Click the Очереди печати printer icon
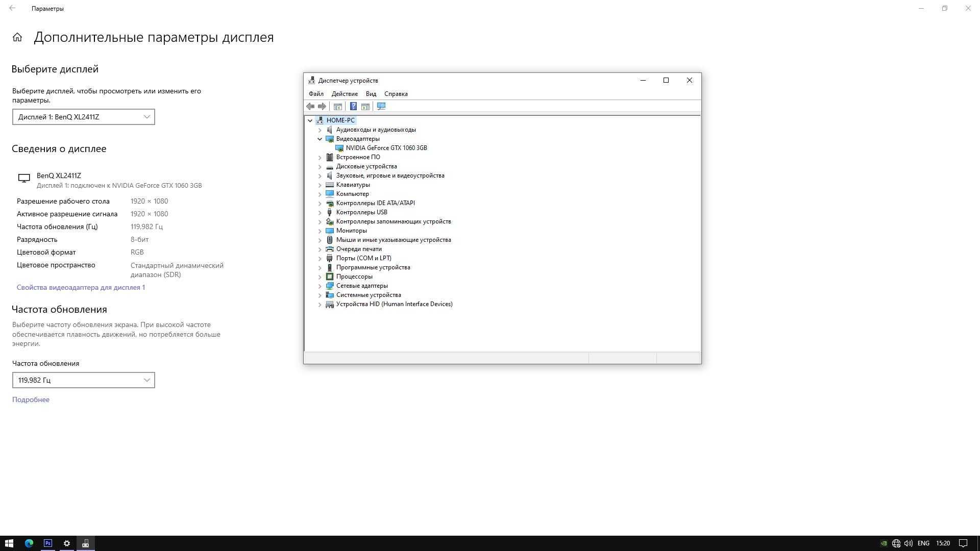The image size is (980, 551). 330,249
